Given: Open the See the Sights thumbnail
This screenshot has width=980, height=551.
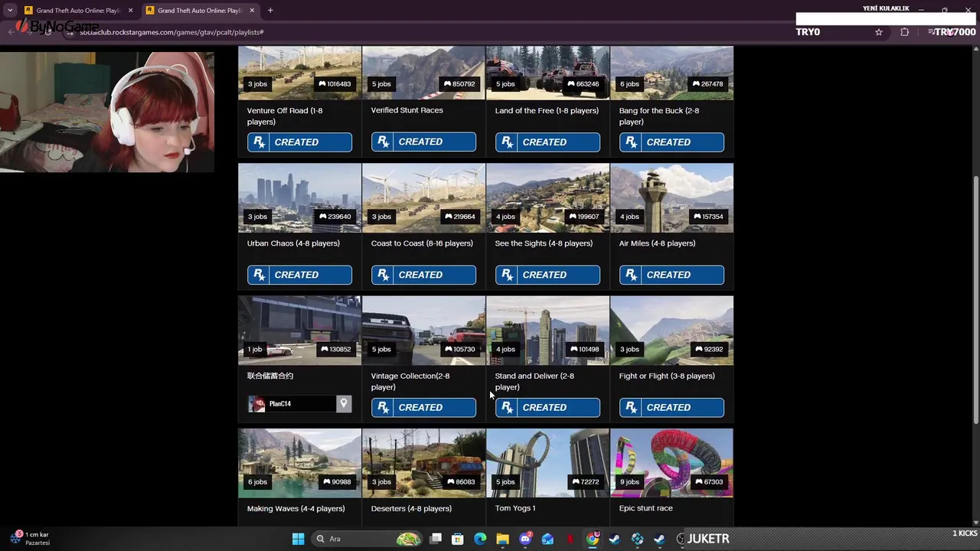Looking at the screenshot, I should [547, 197].
